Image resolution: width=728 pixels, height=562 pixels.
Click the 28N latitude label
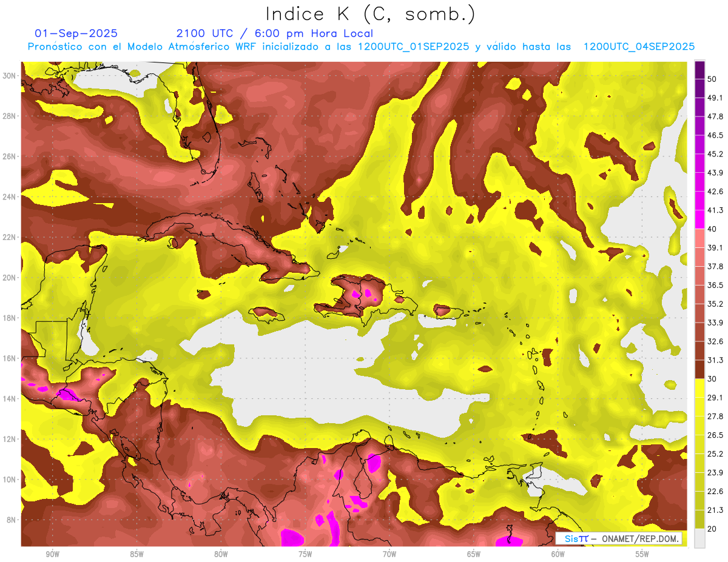tap(10, 116)
